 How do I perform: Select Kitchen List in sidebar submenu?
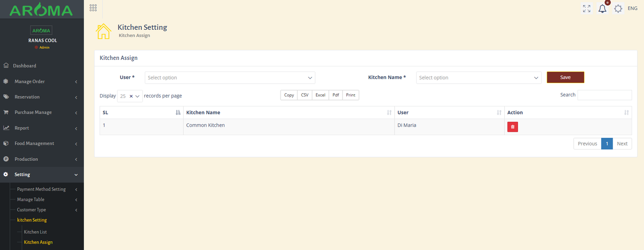[x=35, y=232]
